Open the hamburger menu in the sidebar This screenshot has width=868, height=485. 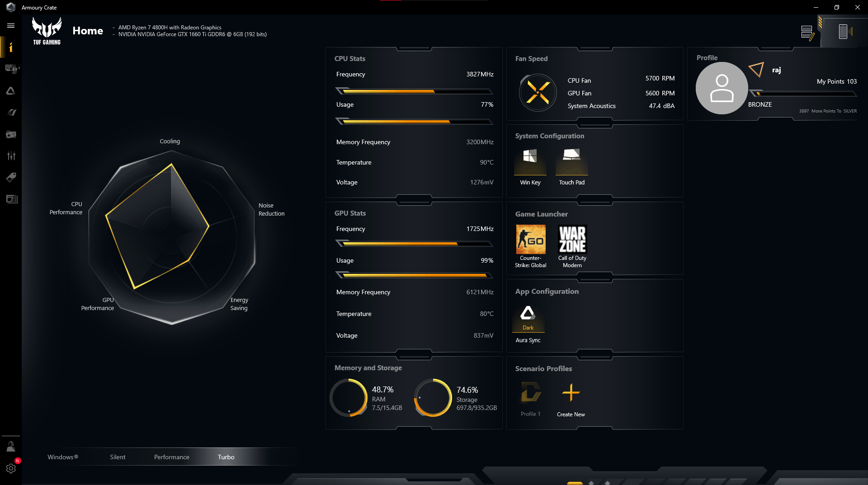tap(11, 26)
